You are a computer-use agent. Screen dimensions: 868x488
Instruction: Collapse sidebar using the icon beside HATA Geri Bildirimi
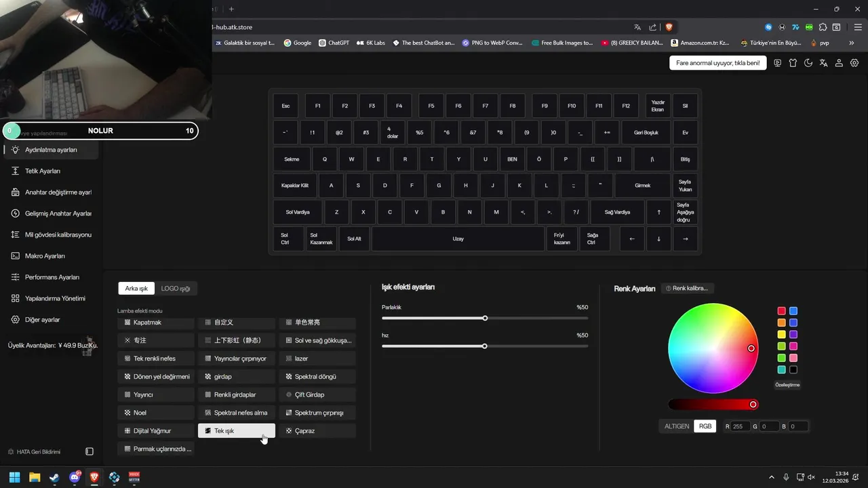pos(90,451)
